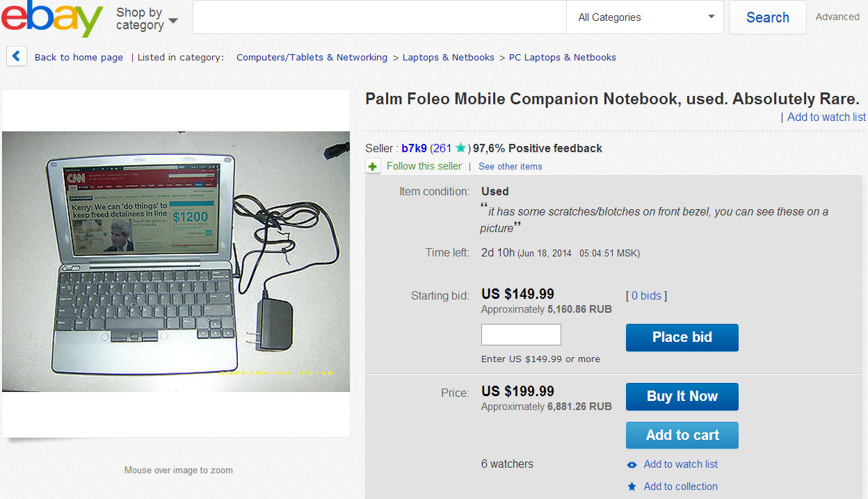The image size is (868, 499).
Task: Click the Buy It Now button
Action: tap(682, 397)
